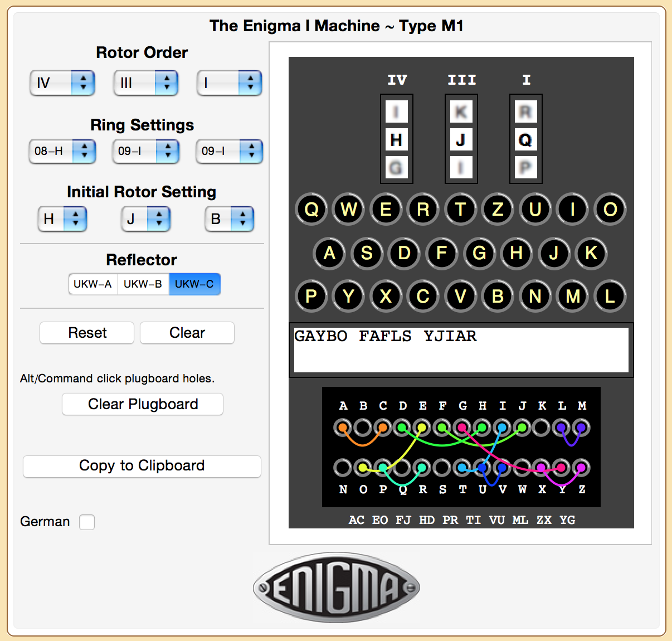The image size is (672, 641).
Task: Click plugboard hole for letter B
Action: pyautogui.click(x=363, y=428)
